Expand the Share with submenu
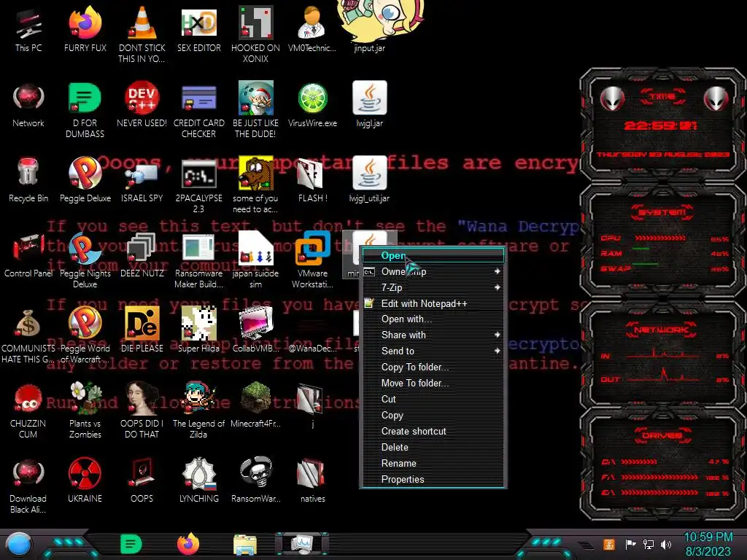747x560 pixels. click(x=433, y=335)
